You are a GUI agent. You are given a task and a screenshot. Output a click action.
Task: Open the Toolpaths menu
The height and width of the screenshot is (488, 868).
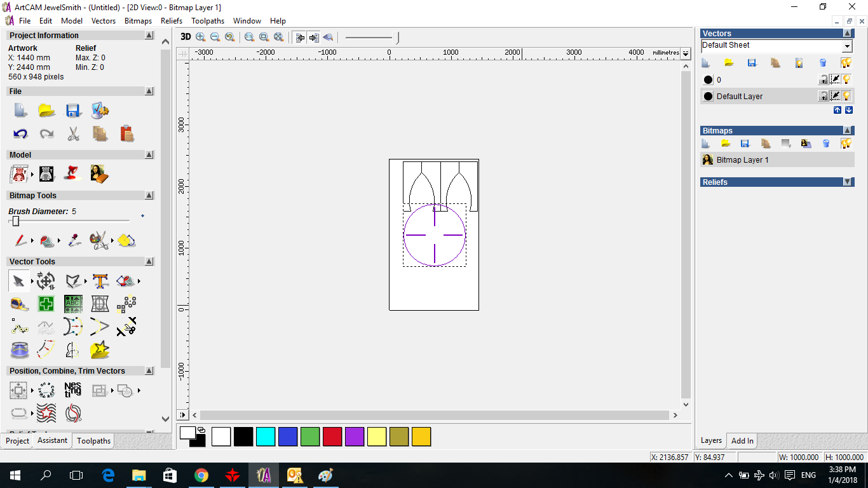pyautogui.click(x=208, y=21)
